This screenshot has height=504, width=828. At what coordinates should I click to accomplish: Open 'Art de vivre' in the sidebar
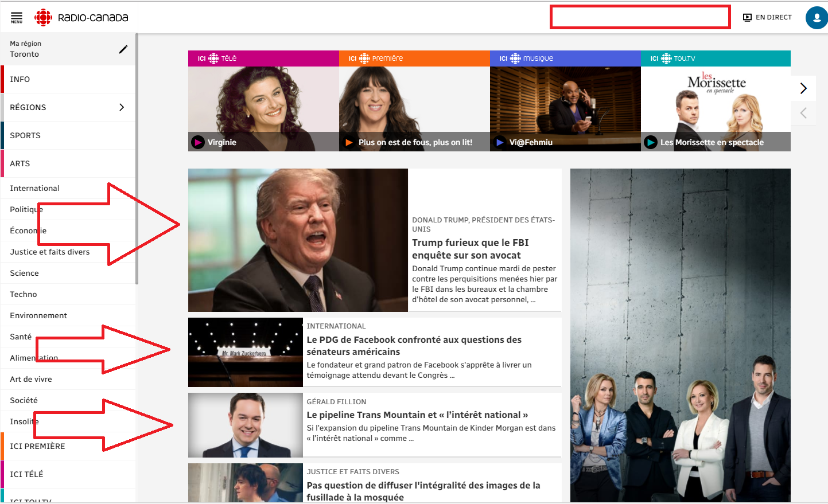31,379
